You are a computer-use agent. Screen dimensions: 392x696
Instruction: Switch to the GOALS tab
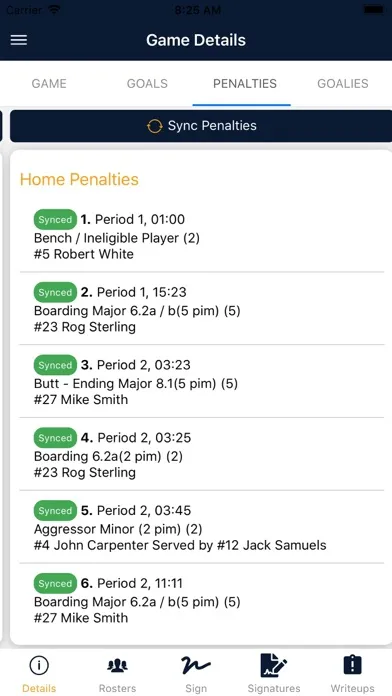[x=147, y=83]
